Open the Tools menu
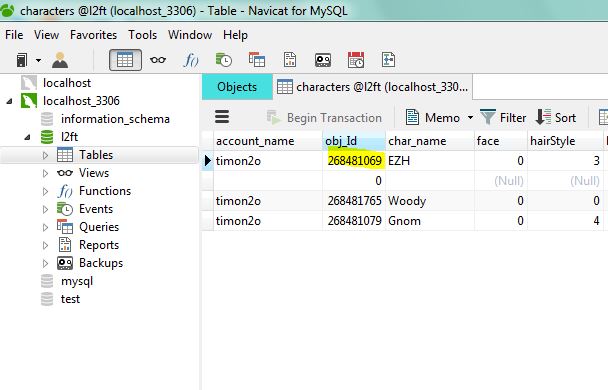608x390 pixels. (143, 35)
